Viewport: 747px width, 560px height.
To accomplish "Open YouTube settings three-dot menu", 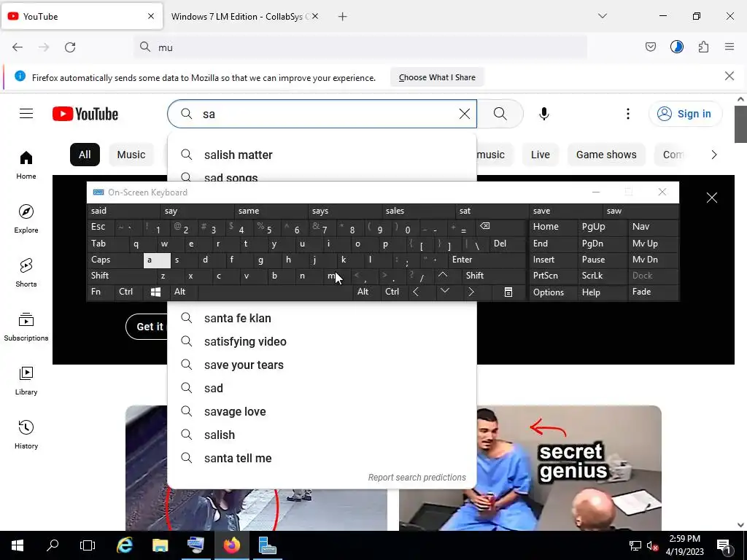I will 628,114.
